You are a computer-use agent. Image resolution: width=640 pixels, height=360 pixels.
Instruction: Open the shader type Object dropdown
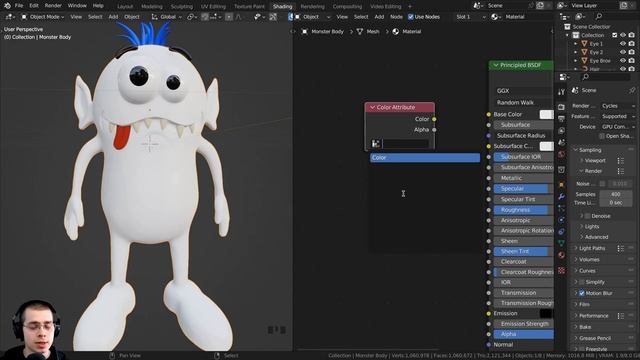click(312, 17)
